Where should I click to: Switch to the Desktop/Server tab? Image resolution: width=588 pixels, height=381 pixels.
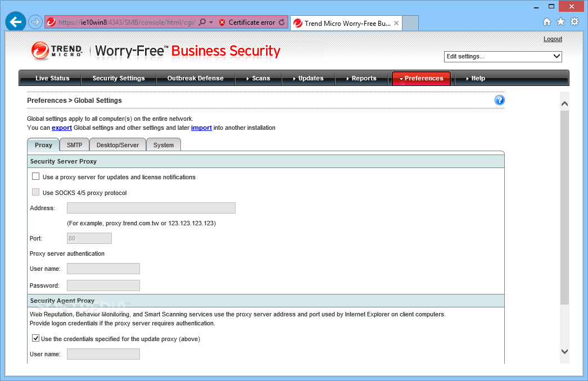(x=117, y=145)
